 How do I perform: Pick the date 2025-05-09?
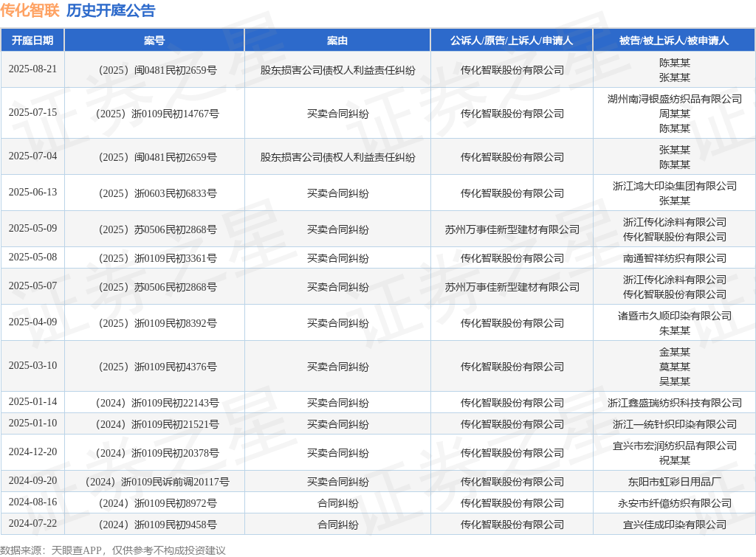(x=32, y=229)
